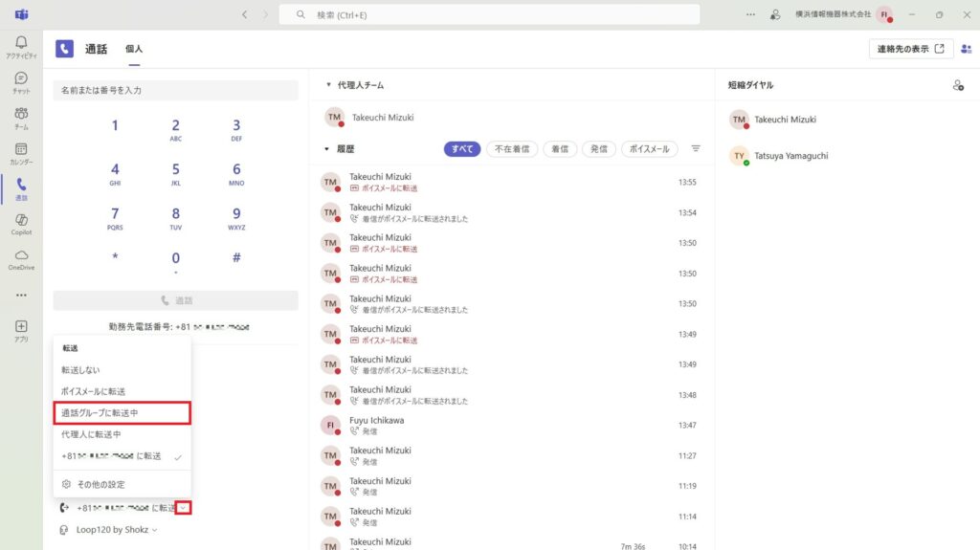Image resolution: width=980 pixels, height=550 pixels.
Task: Open Chat from the left sidebar
Action: (x=21, y=82)
